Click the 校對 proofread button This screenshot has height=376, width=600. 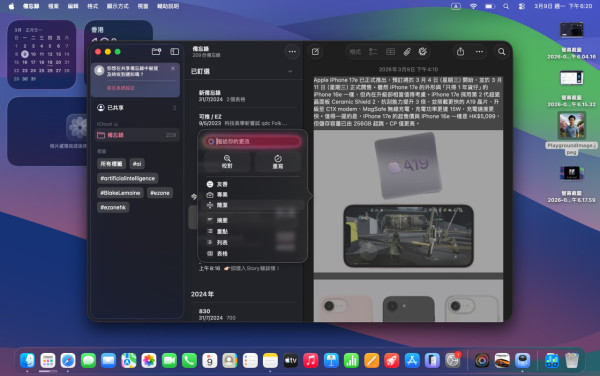[x=227, y=161]
